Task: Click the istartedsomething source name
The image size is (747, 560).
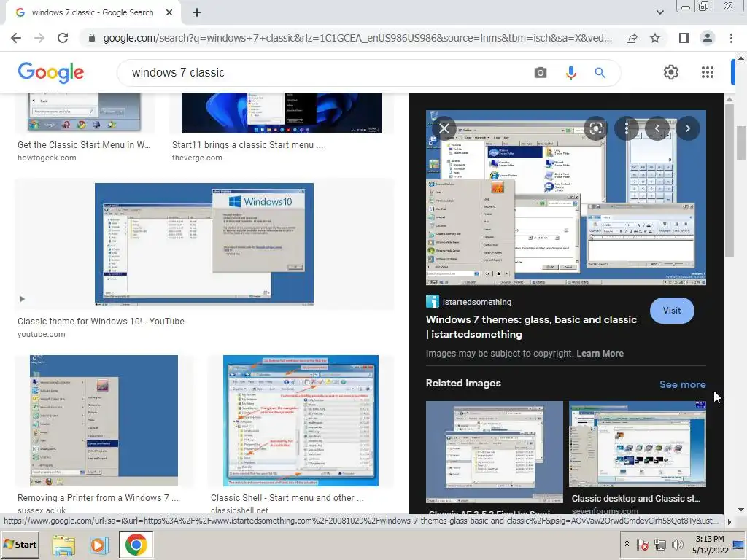Action: pyautogui.click(x=477, y=302)
